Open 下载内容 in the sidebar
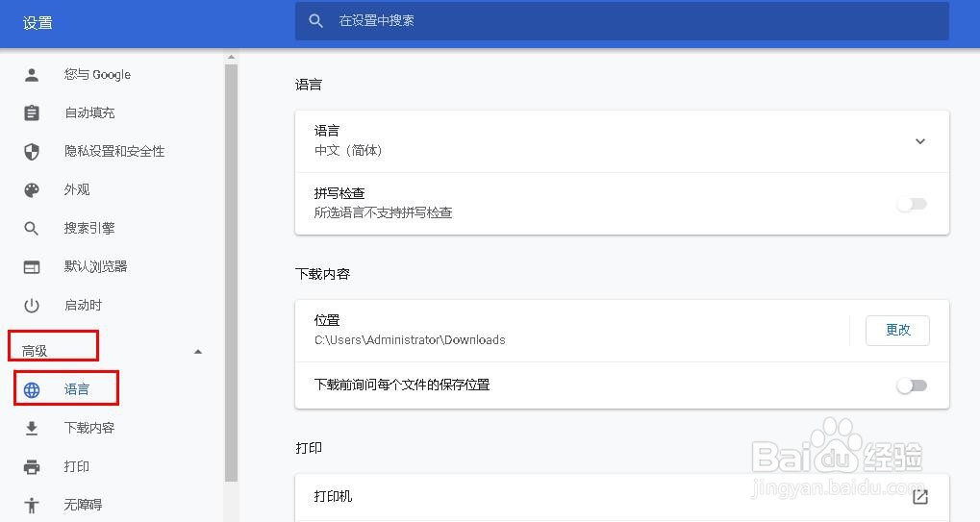This screenshot has height=522, width=980. pyautogui.click(x=89, y=429)
